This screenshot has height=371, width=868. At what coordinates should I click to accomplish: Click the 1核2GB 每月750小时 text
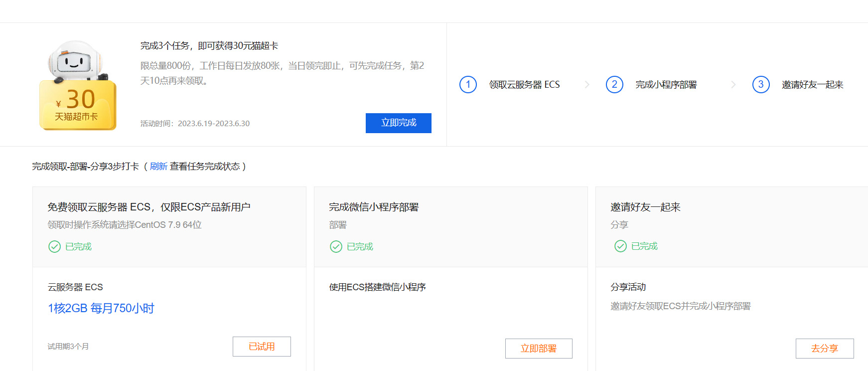101,308
